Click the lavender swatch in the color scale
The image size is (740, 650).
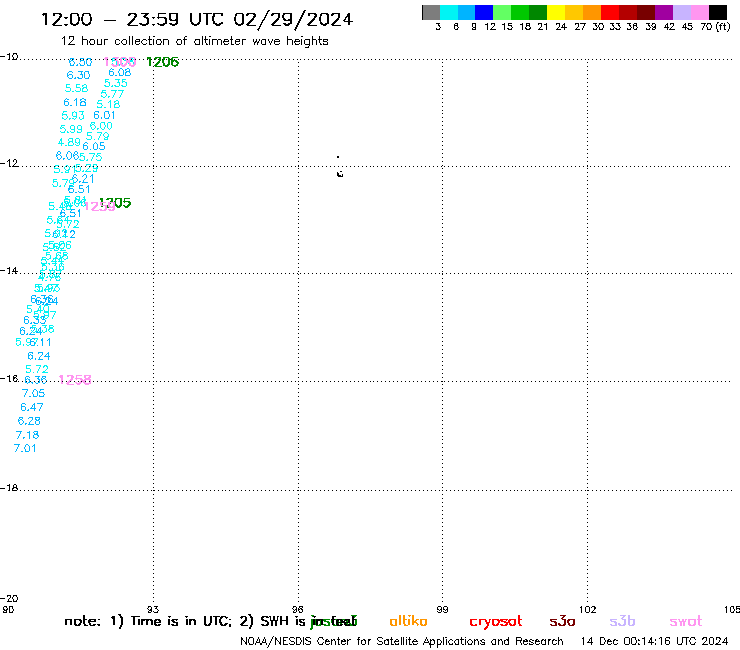click(x=681, y=13)
